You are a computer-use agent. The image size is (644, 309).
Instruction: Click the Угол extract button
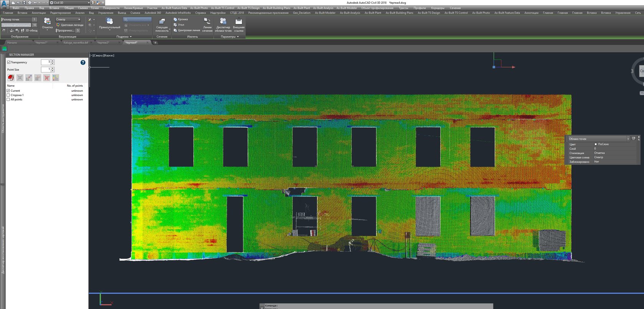(x=179, y=25)
